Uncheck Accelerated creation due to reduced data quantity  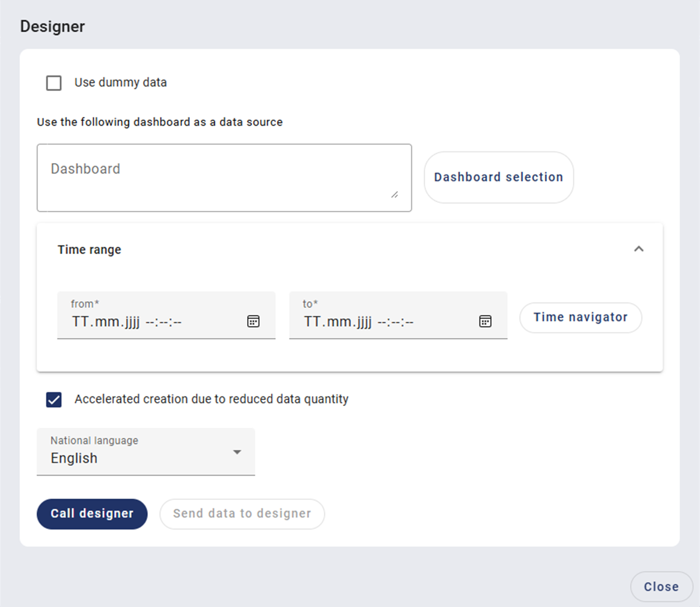tap(54, 400)
